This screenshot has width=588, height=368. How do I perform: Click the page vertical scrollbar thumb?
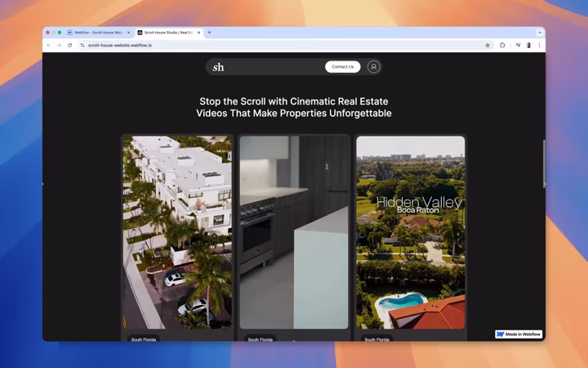tap(544, 164)
